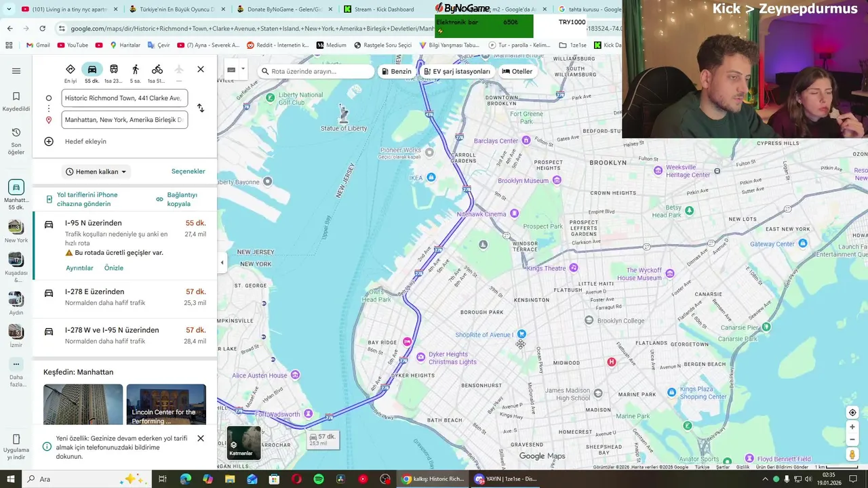The image size is (868, 488).
Task: Dismiss 'Yeni özellik' notification with X
Action: click(201, 439)
